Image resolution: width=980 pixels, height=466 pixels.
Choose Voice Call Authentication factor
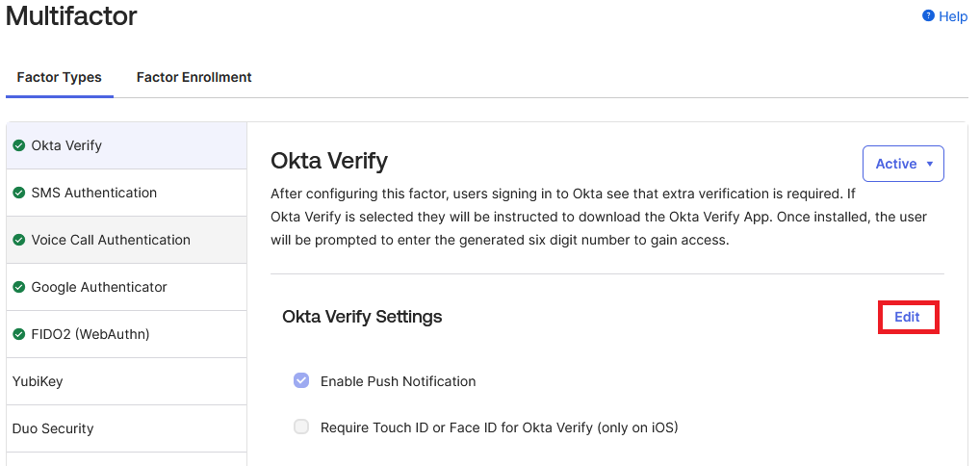111,240
